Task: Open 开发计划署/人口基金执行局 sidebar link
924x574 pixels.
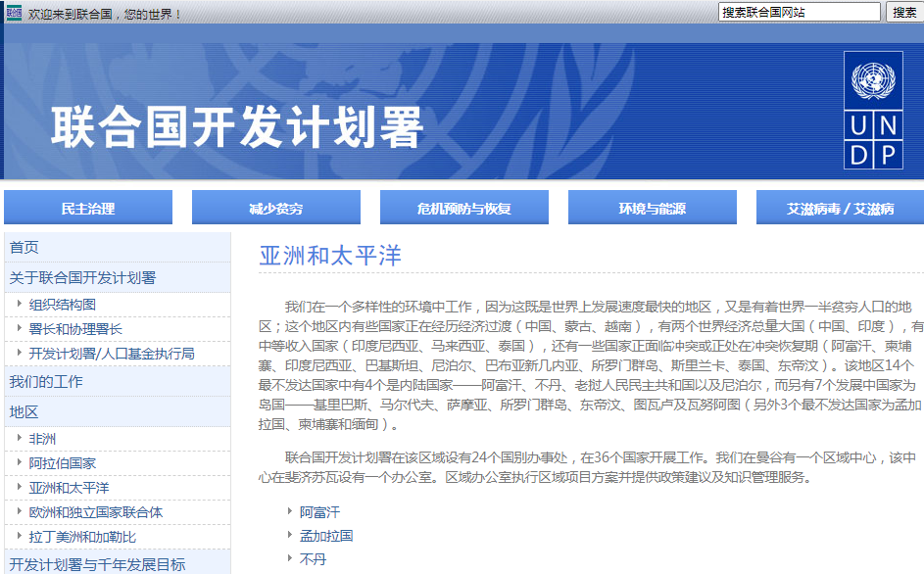Action: pyautogui.click(x=112, y=354)
